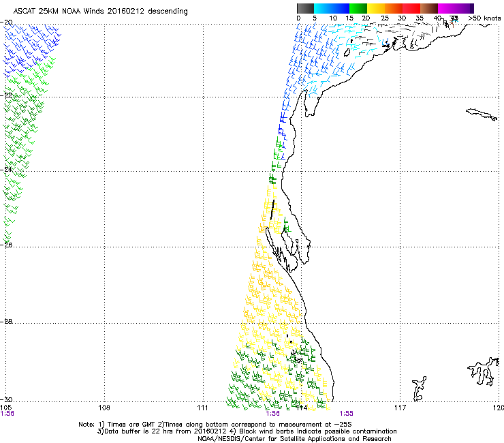Screen dimensions: 504x443
Task: Click legend tick label '25'
Action: tap(385, 18)
